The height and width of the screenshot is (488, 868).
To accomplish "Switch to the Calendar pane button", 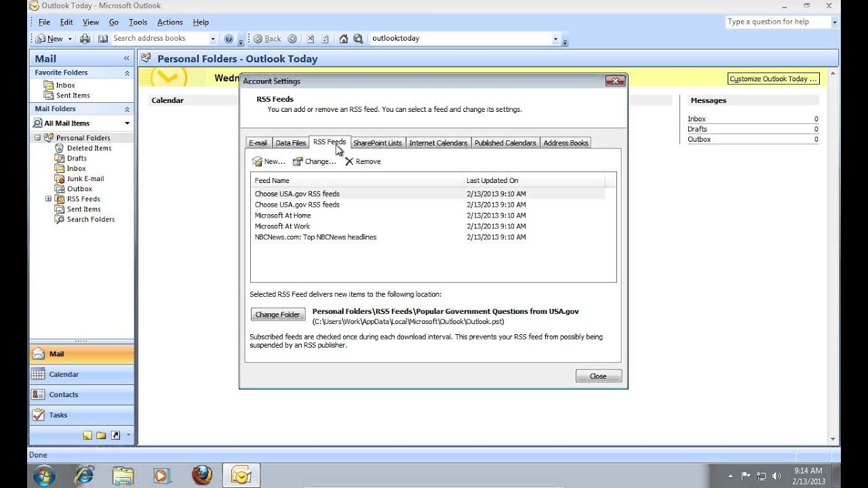I will pos(81,374).
